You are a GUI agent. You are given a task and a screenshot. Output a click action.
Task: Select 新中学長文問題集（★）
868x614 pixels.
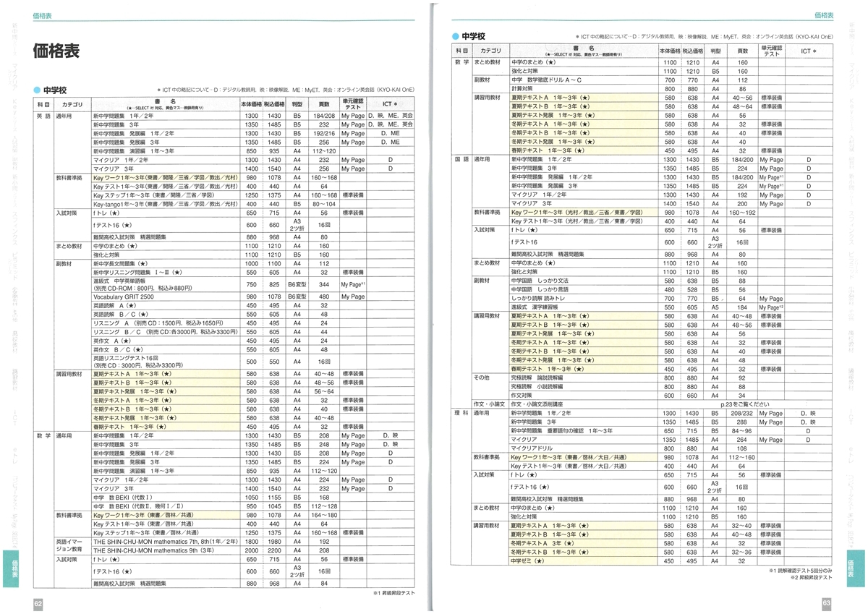(120, 264)
